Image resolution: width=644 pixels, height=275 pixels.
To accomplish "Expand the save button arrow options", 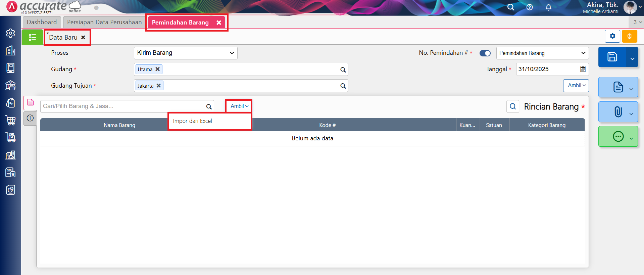I will tap(632, 59).
